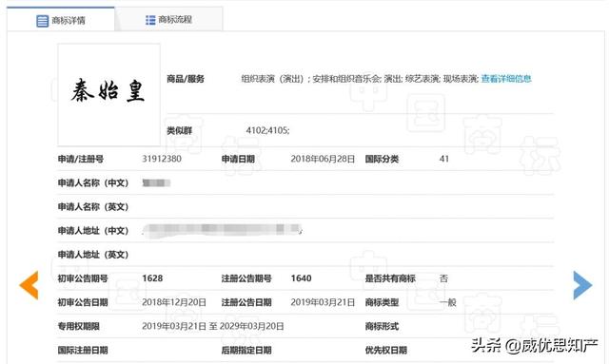Select the 商标类型 label
This screenshot has height=364, width=609.
coord(382,302)
